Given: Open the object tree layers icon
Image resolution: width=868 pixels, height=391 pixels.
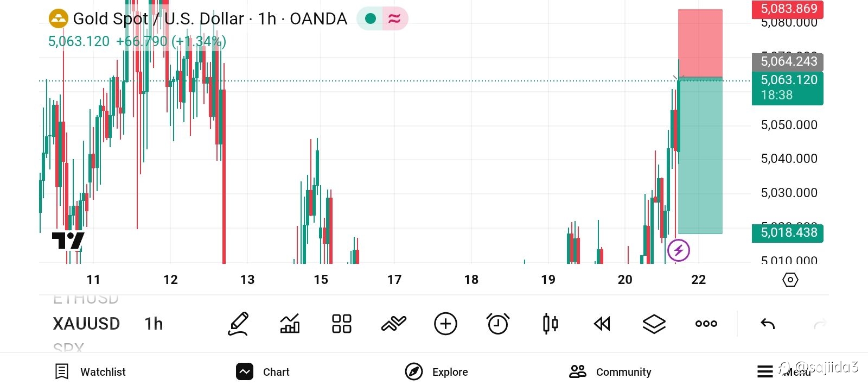Looking at the screenshot, I should pos(654,324).
